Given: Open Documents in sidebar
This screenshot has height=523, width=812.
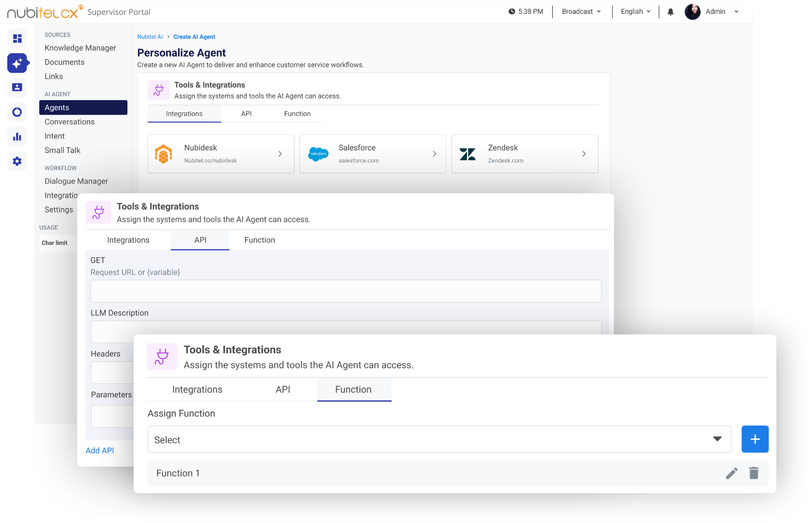Looking at the screenshot, I should coord(64,62).
